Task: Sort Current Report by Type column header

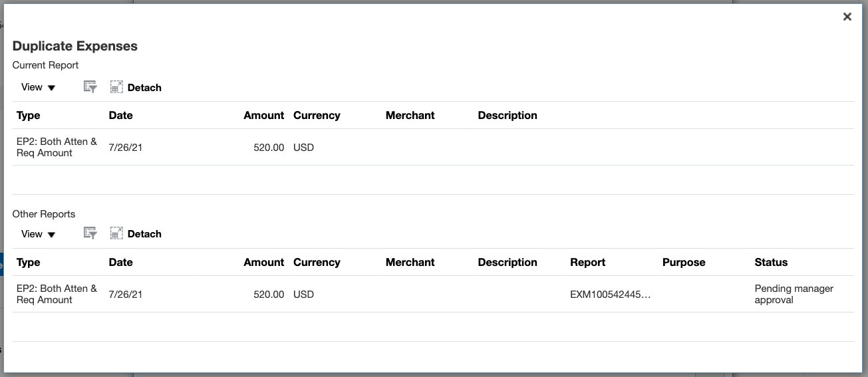Action: coord(29,115)
